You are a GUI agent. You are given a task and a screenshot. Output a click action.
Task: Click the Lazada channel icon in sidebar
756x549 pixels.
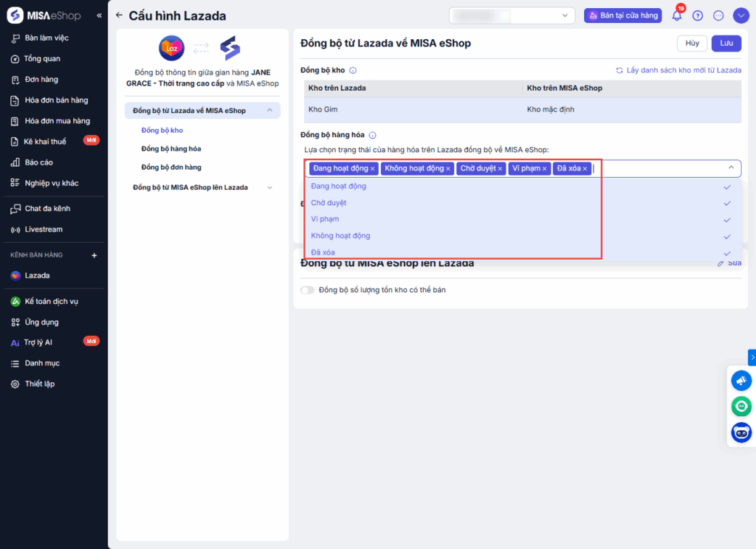click(16, 276)
